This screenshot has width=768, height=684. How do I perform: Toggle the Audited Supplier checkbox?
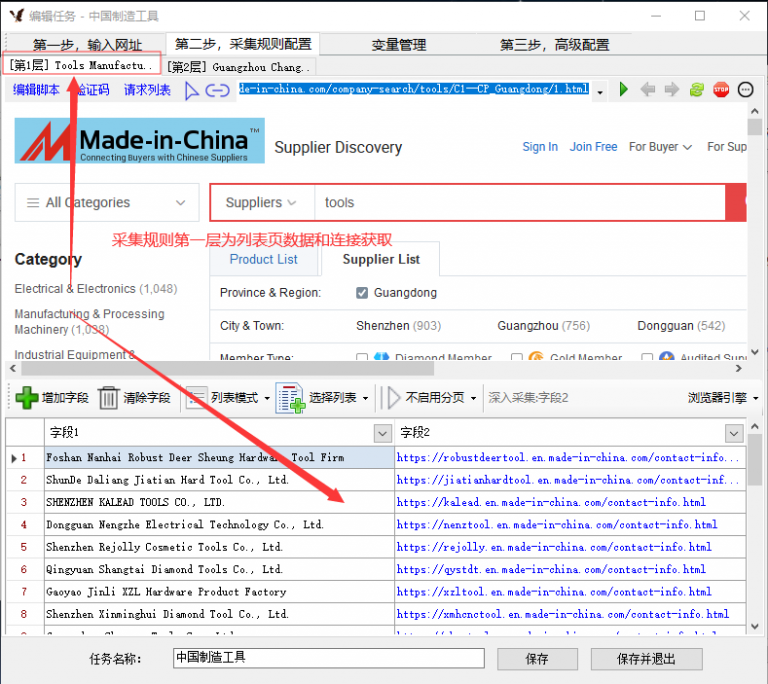647,357
